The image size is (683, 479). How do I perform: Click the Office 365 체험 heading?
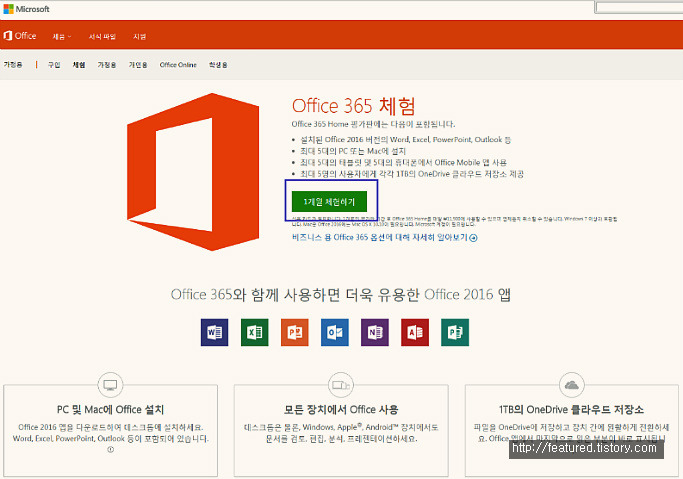[353, 106]
